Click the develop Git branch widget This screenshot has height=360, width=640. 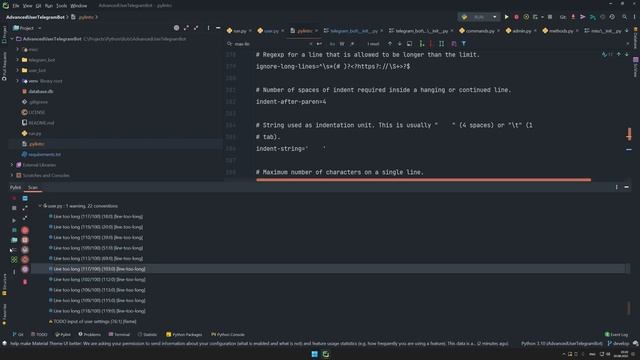tap(618, 344)
